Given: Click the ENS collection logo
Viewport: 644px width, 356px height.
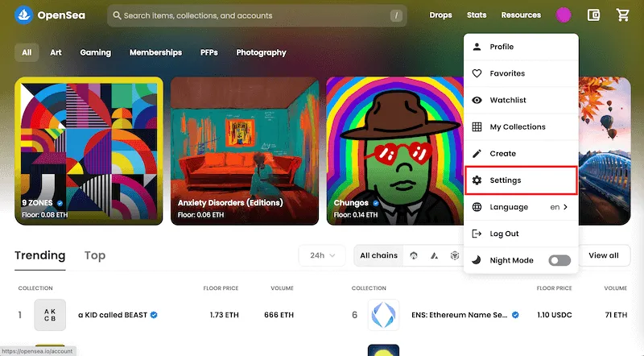Looking at the screenshot, I should [383, 315].
